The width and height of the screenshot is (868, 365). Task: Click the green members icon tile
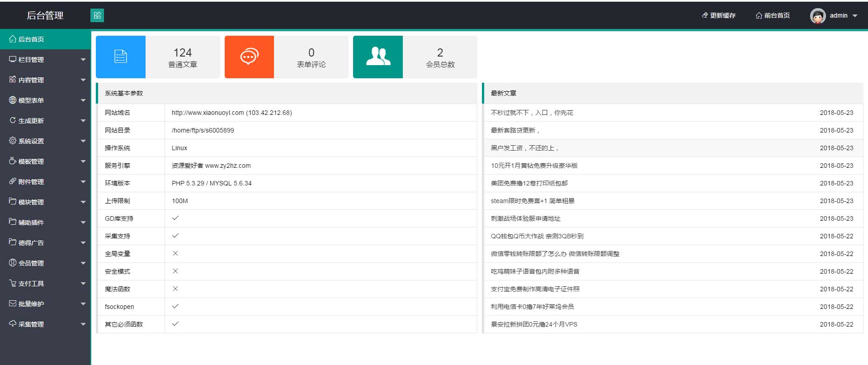coord(378,57)
